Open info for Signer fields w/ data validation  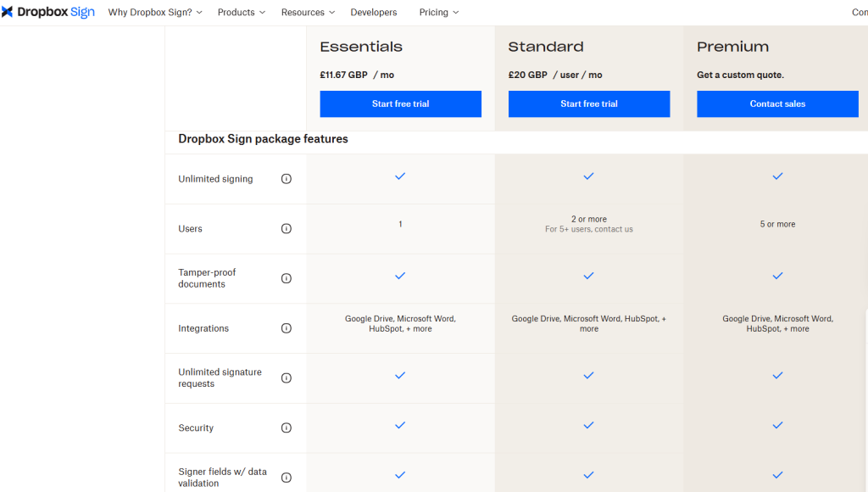287,478
